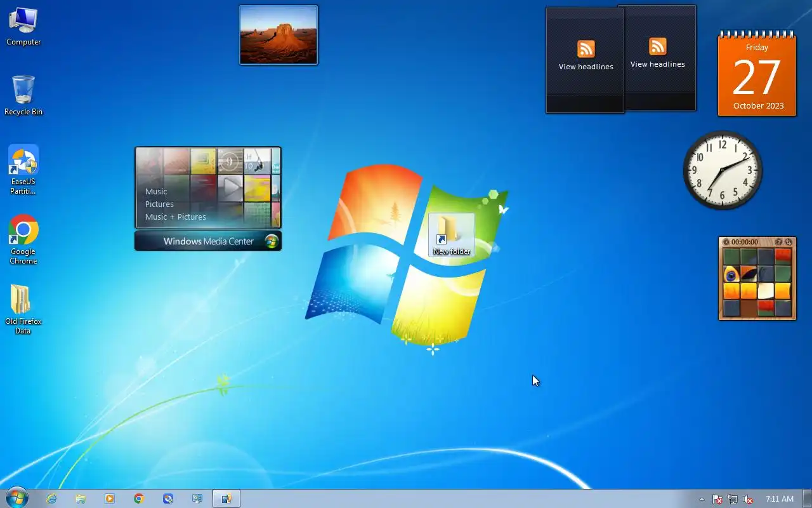Click the white puzzle tile
812x508 pixels.
[766, 291]
